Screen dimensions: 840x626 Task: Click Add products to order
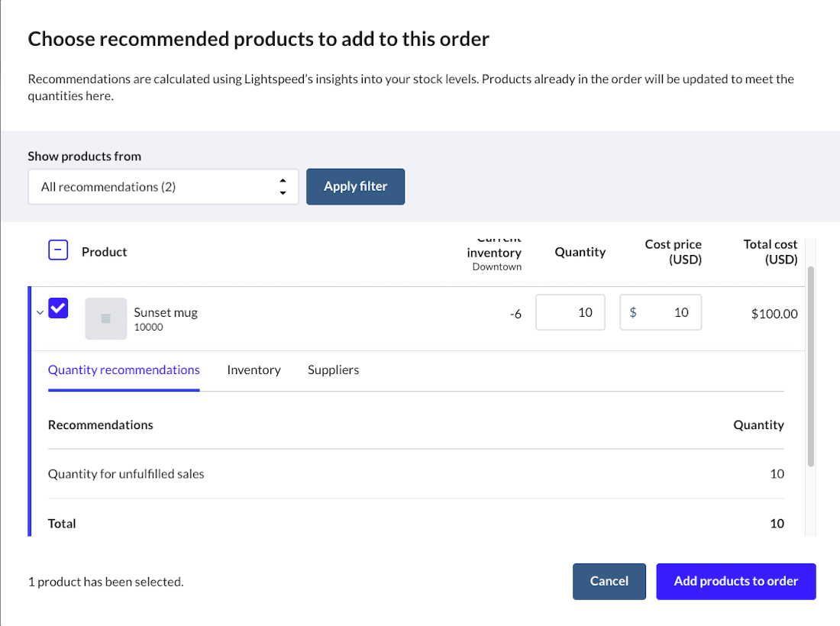coord(735,581)
